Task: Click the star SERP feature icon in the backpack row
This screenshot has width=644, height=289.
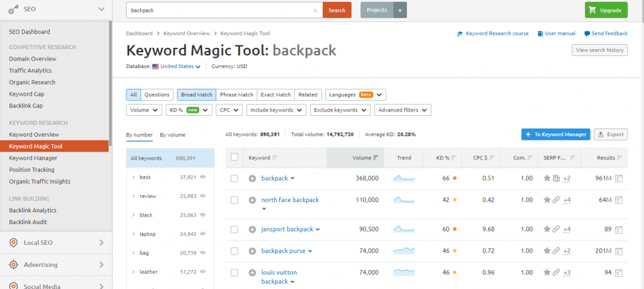Action: tap(547, 178)
